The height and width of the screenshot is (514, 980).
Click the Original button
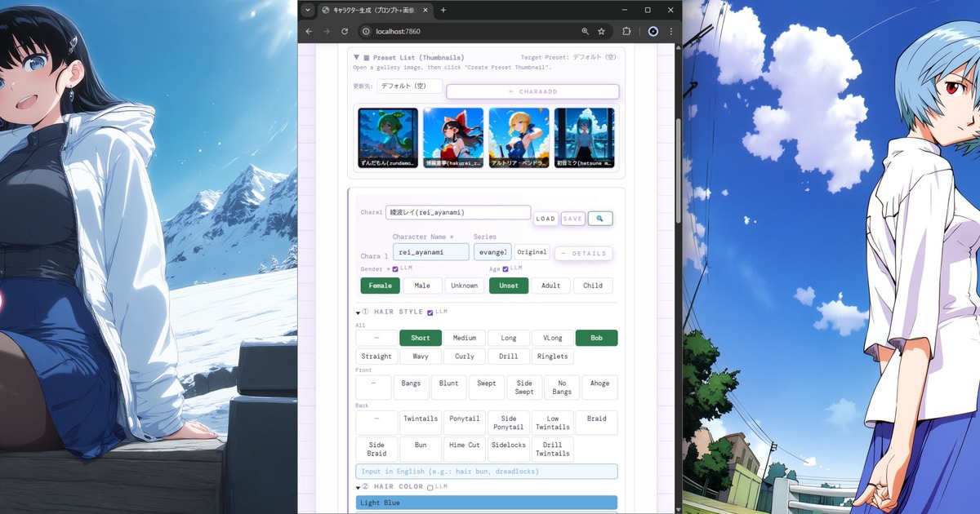(x=532, y=252)
